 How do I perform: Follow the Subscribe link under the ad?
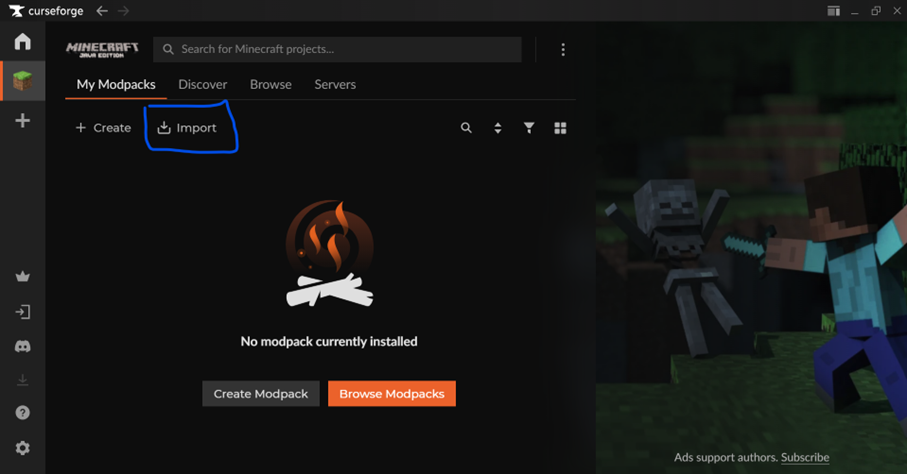click(805, 458)
